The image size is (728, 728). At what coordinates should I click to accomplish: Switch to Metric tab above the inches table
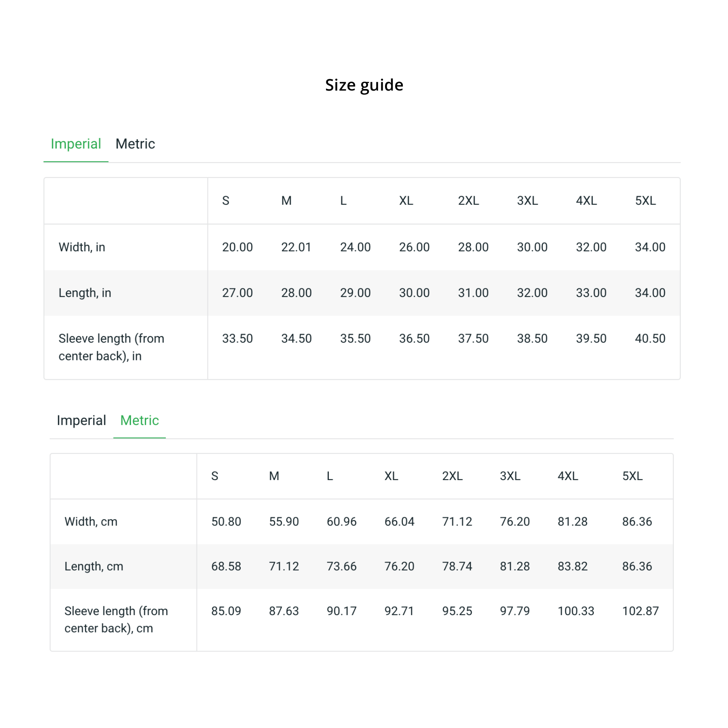pyautogui.click(x=135, y=144)
